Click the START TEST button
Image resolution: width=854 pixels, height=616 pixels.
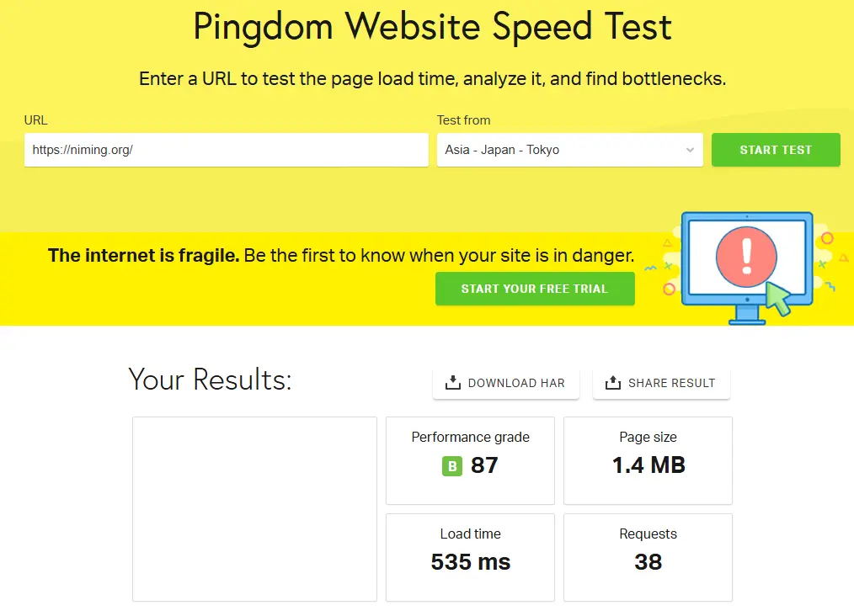[x=776, y=150]
